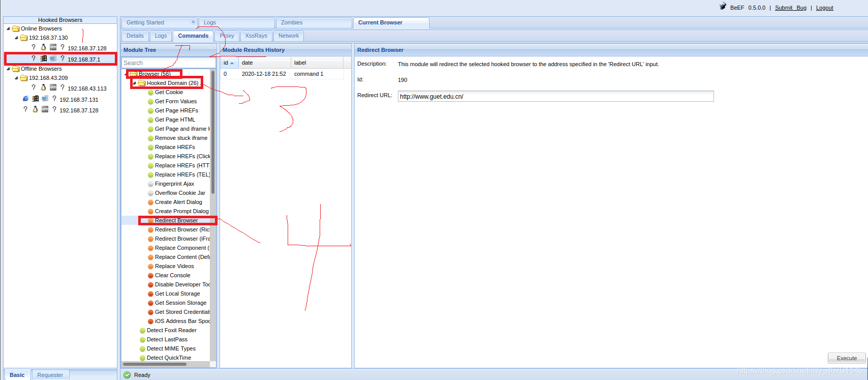The width and height of the screenshot is (868, 380).
Task: Click computer hardware icon beside 192.168.37.1
Action: click(x=53, y=59)
